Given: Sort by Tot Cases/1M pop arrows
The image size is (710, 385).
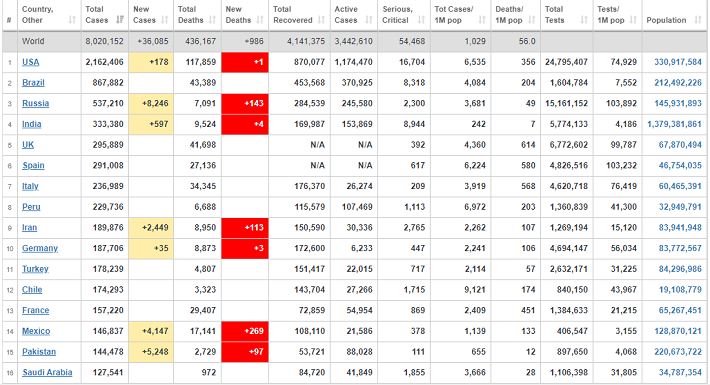Looking at the screenshot, I should click(x=482, y=20).
